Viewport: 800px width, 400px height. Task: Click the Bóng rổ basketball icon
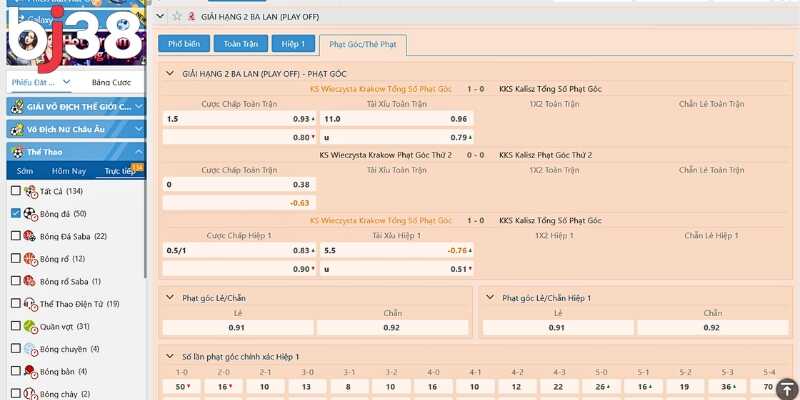coord(29,259)
